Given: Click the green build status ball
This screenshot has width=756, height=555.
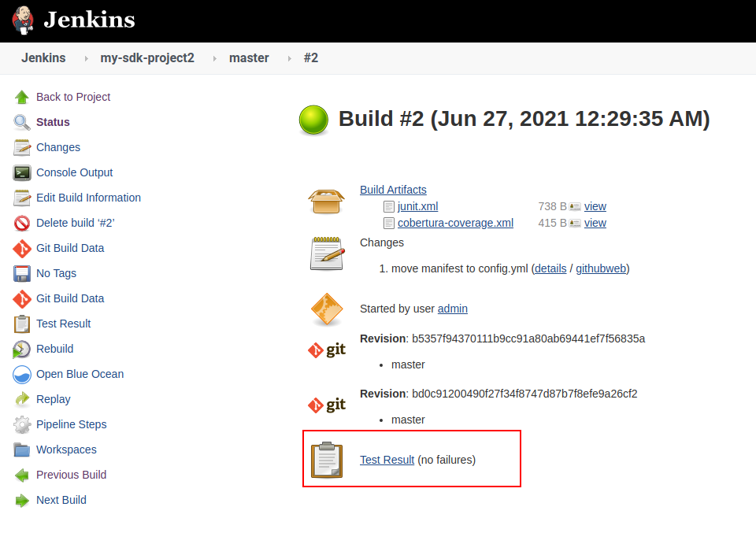Looking at the screenshot, I should coord(313,120).
